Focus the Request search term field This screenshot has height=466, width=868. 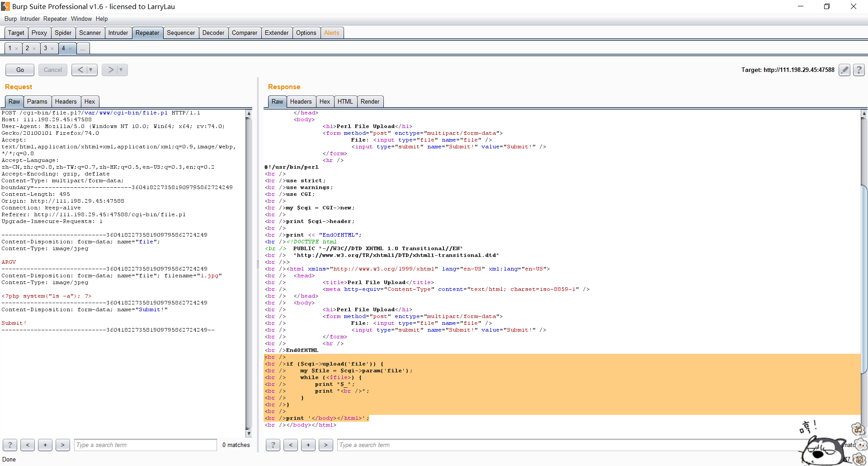(146, 445)
